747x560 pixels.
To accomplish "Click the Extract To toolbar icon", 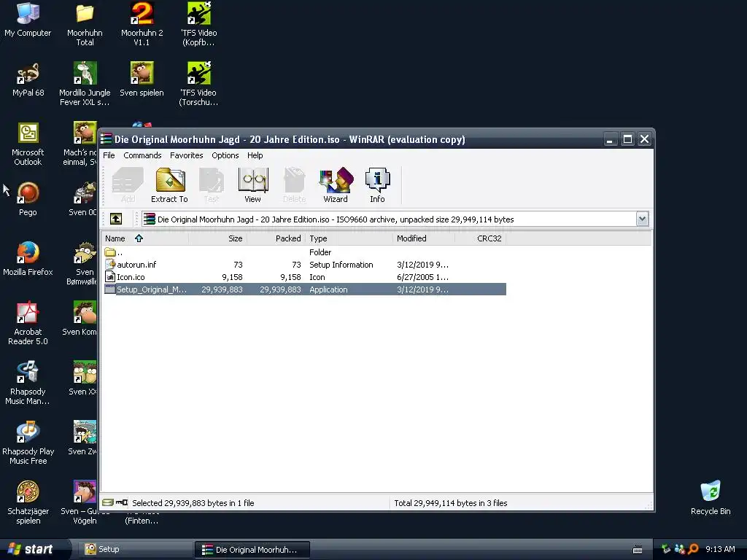I will 169,185.
